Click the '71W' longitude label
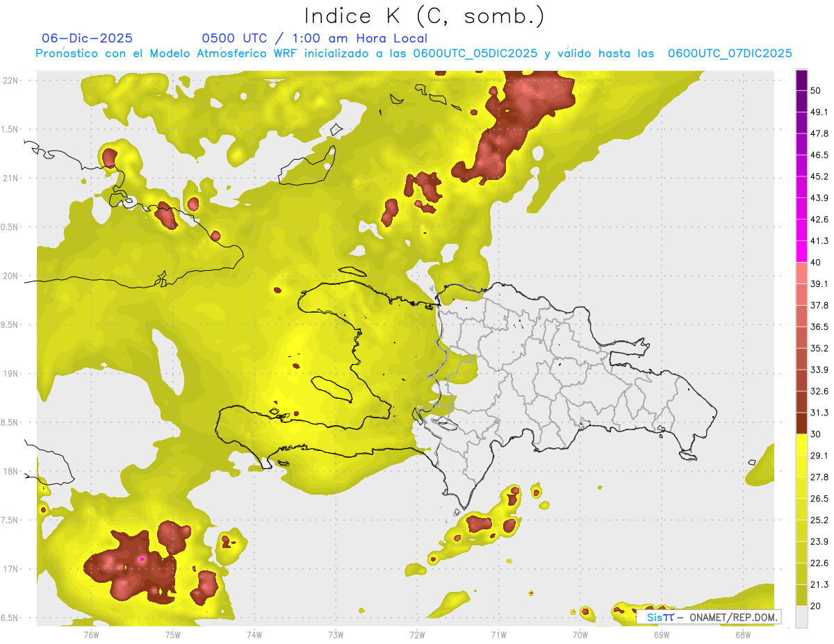Screen dimensions: 834x644 point(498,635)
